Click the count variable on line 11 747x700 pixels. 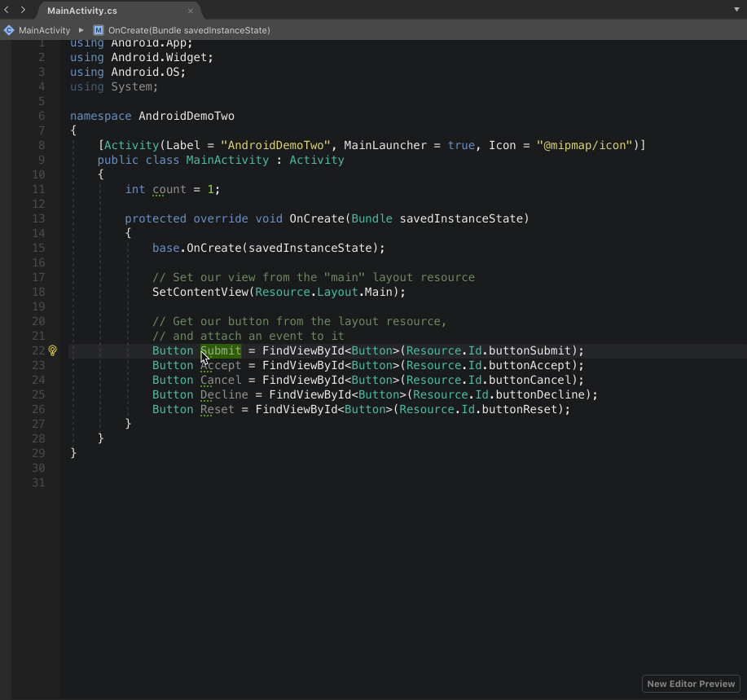pyautogui.click(x=169, y=189)
